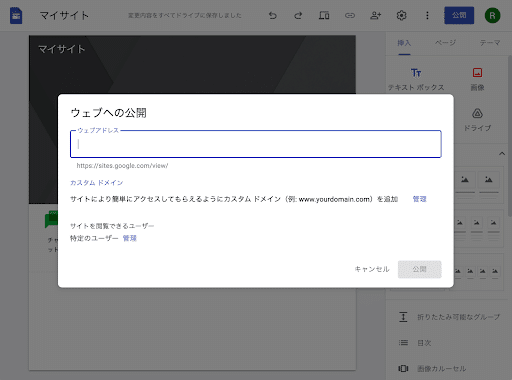Open the settings gear icon
The height and width of the screenshot is (380, 512).
click(x=401, y=15)
